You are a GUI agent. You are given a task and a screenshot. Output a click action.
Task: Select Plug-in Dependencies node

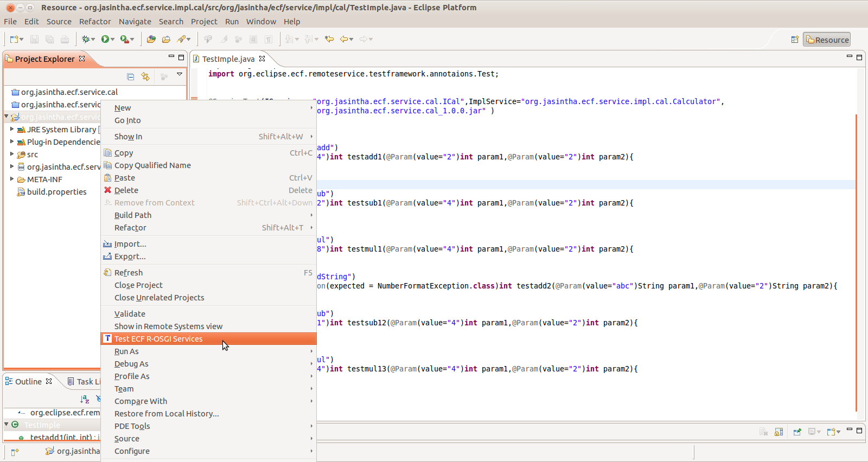pos(59,142)
